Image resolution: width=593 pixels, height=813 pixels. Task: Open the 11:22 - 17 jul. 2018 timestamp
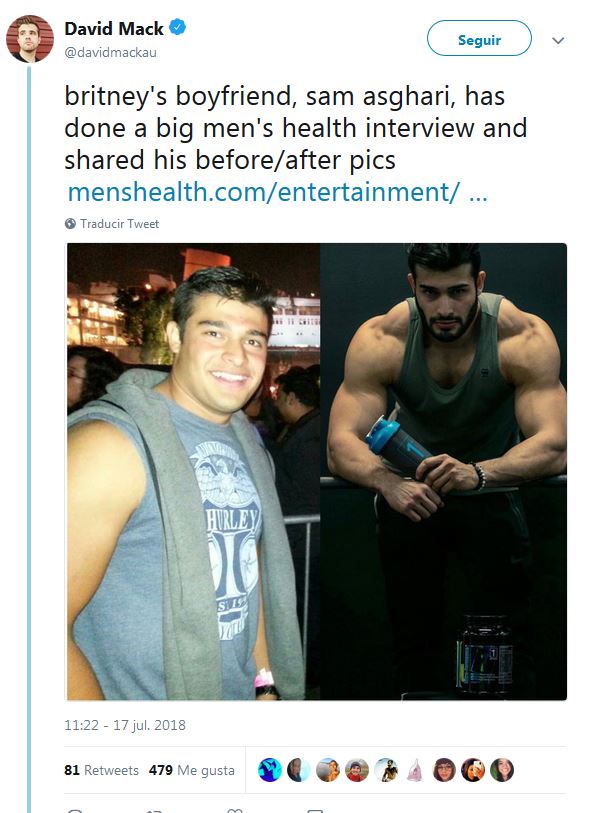tap(125, 725)
